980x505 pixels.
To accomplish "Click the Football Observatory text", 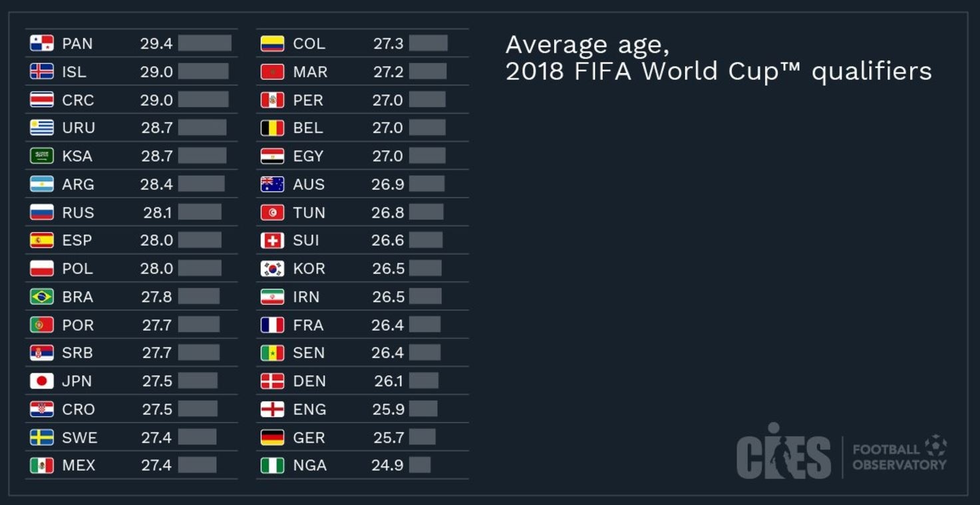I will click(x=899, y=457).
